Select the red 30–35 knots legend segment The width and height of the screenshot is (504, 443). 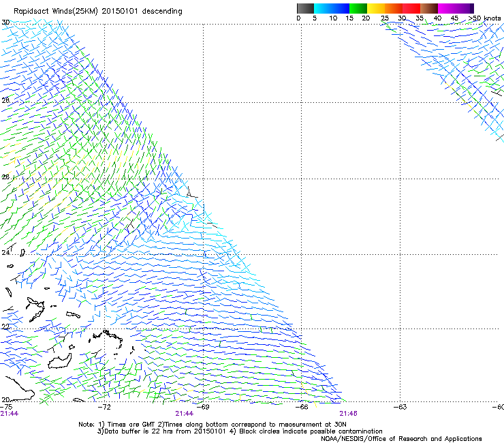pyautogui.click(x=411, y=8)
